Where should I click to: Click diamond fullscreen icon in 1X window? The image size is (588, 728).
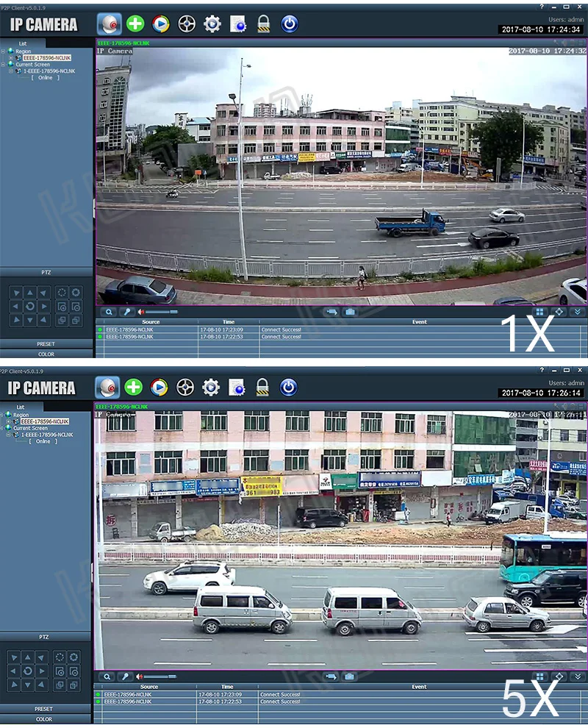point(559,312)
